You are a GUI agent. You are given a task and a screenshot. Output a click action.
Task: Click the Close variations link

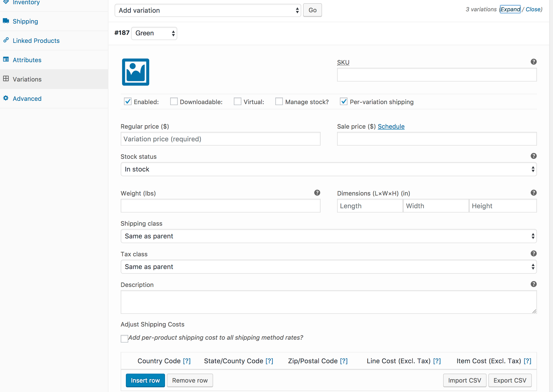click(533, 9)
